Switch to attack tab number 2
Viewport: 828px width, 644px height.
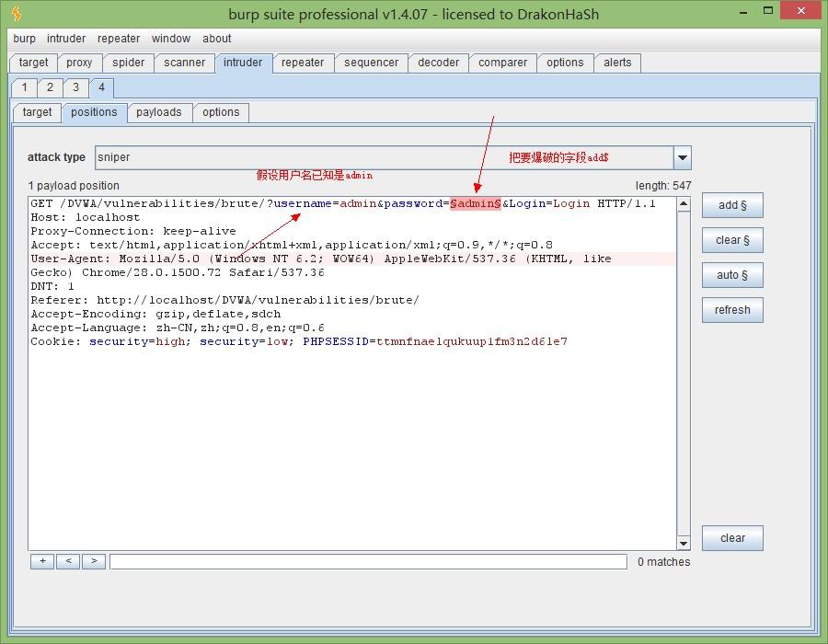click(51, 87)
